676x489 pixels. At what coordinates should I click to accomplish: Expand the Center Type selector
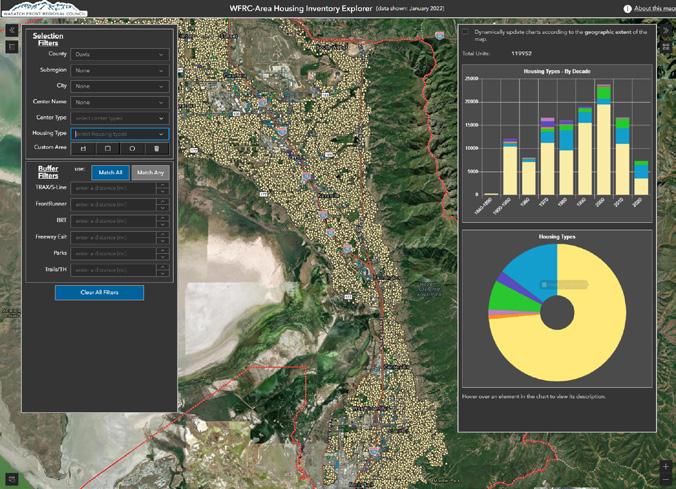point(120,118)
